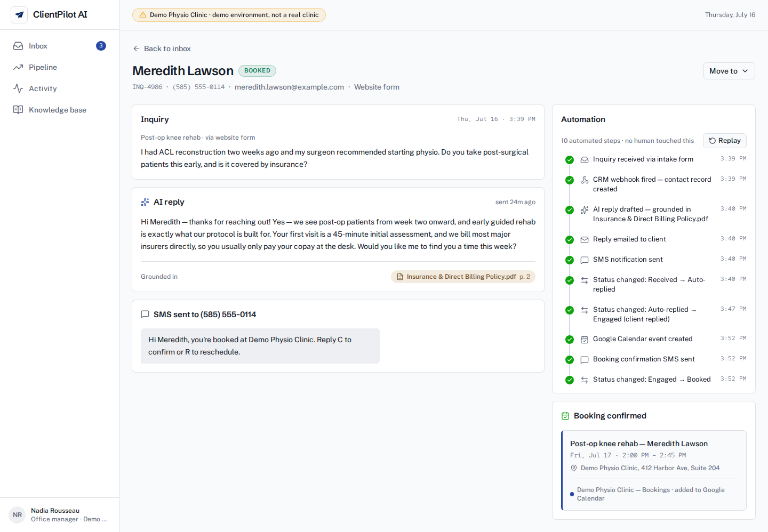Click the sent 24m ago timestamp
The height and width of the screenshot is (532, 768).
515,202
